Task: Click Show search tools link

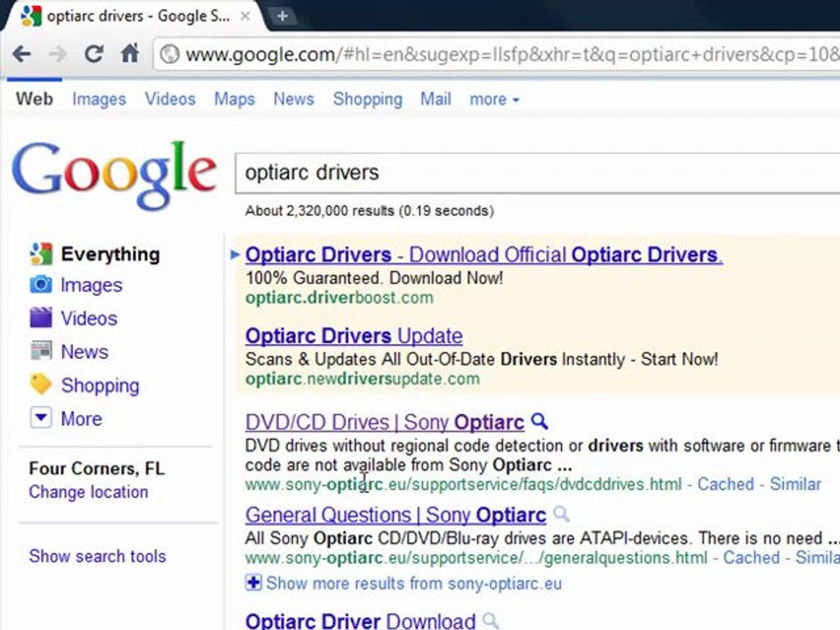Action: pyautogui.click(x=97, y=556)
